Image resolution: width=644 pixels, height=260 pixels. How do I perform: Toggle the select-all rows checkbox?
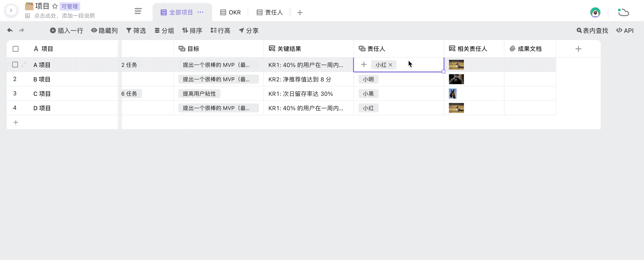tap(16, 49)
